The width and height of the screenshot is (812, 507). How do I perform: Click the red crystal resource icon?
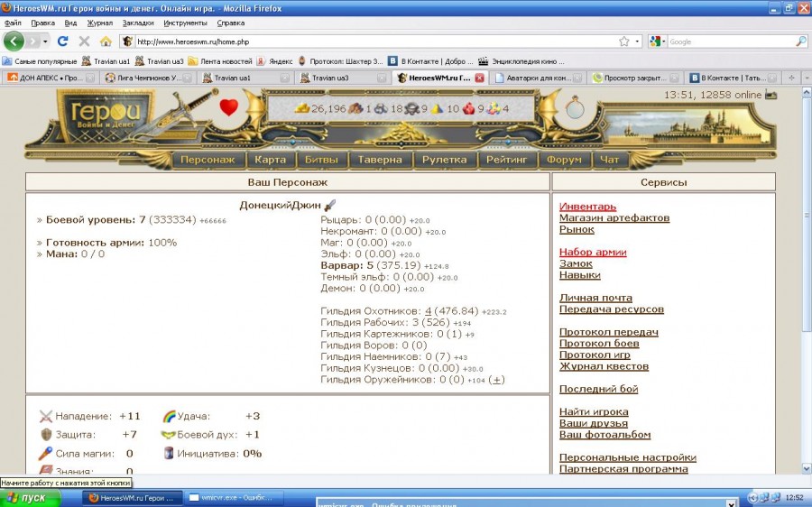pyautogui.click(x=468, y=108)
